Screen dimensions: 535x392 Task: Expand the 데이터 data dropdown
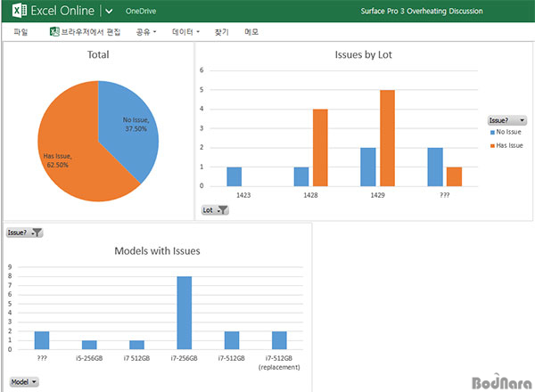tap(185, 32)
